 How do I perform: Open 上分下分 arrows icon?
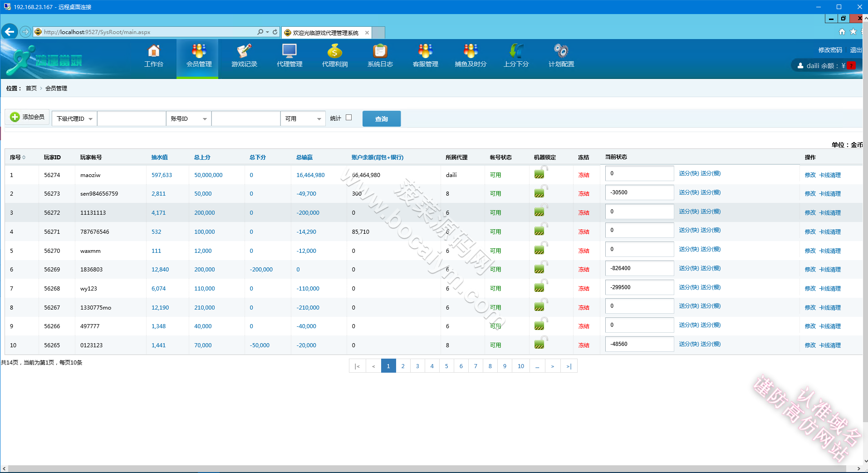point(516,50)
